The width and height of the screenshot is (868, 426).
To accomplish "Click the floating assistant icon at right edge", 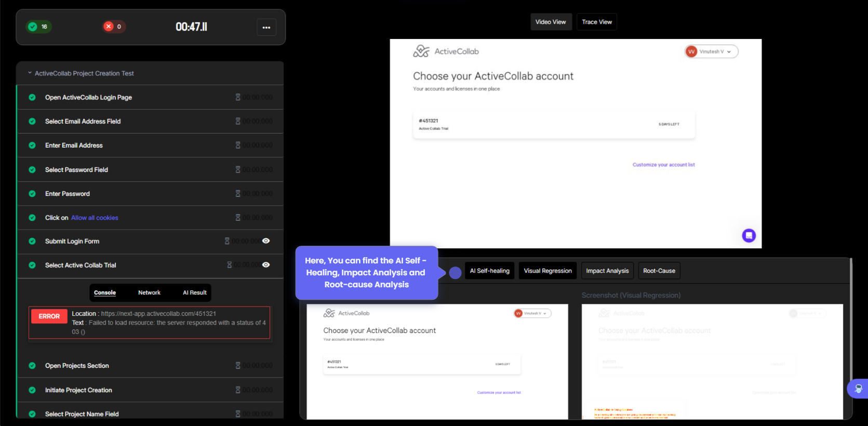I will click(858, 389).
